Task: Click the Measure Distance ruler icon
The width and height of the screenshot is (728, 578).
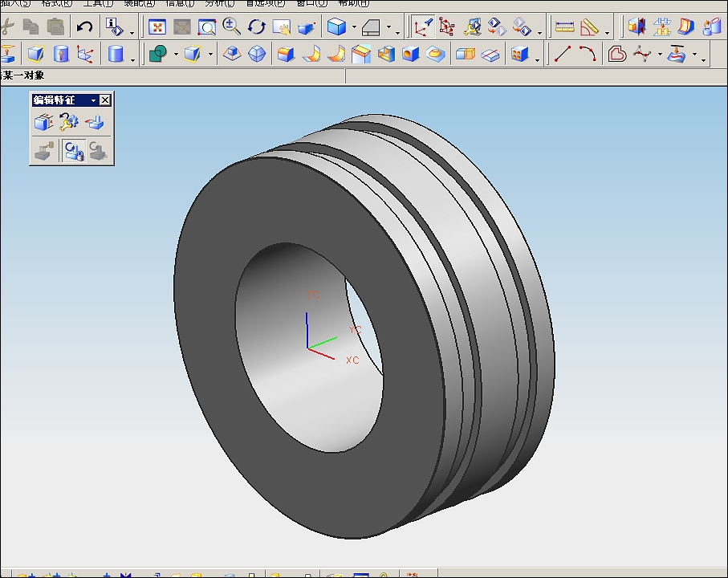Action: [x=564, y=27]
